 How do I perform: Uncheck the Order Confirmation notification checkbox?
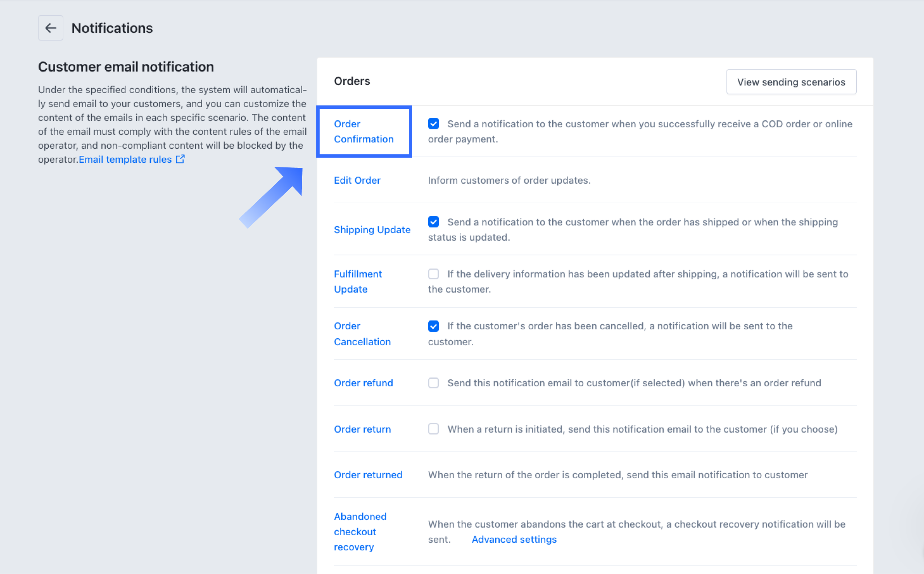pyautogui.click(x=433, y=123)
